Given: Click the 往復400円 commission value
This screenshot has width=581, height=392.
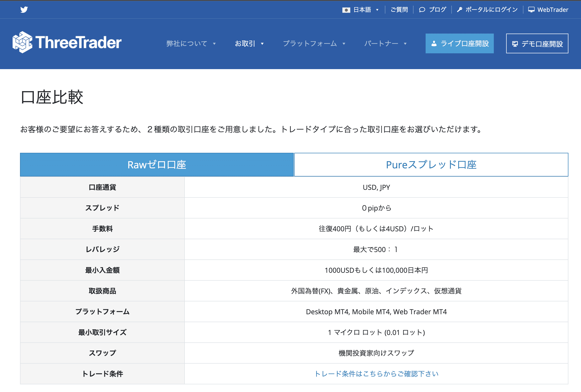Looking at the screenshot, I should tap(376, 229).
